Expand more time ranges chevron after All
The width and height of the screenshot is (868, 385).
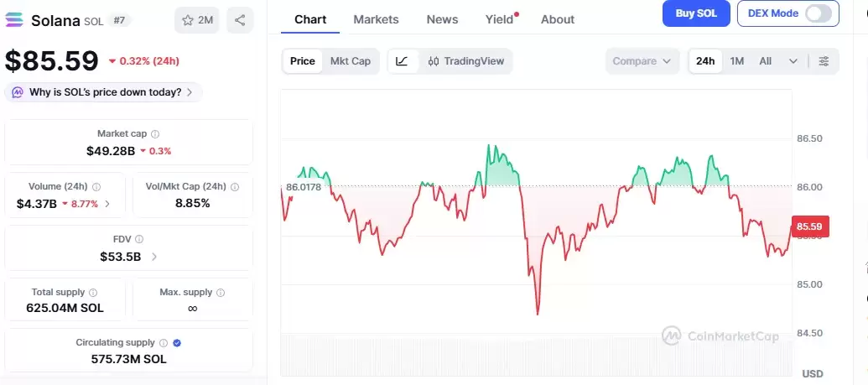(793, 61)
